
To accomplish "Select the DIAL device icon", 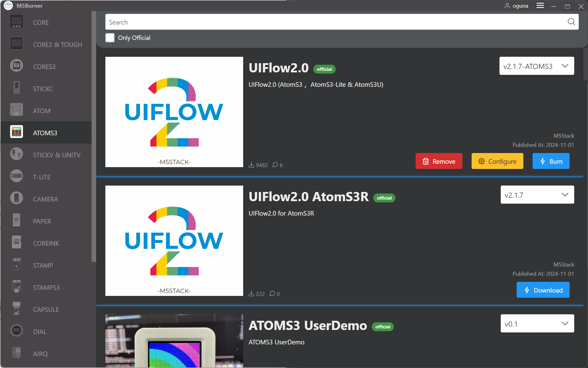I will point(17,331).
